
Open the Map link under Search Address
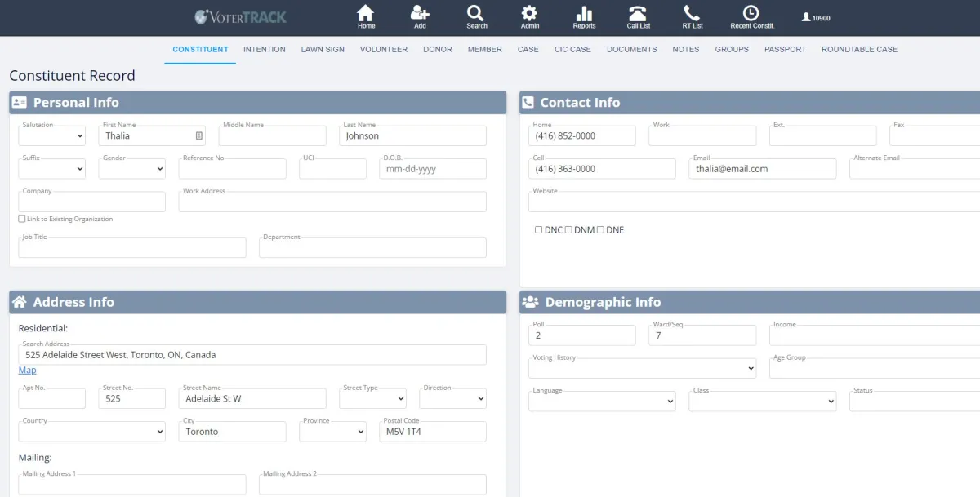point(27,371)
